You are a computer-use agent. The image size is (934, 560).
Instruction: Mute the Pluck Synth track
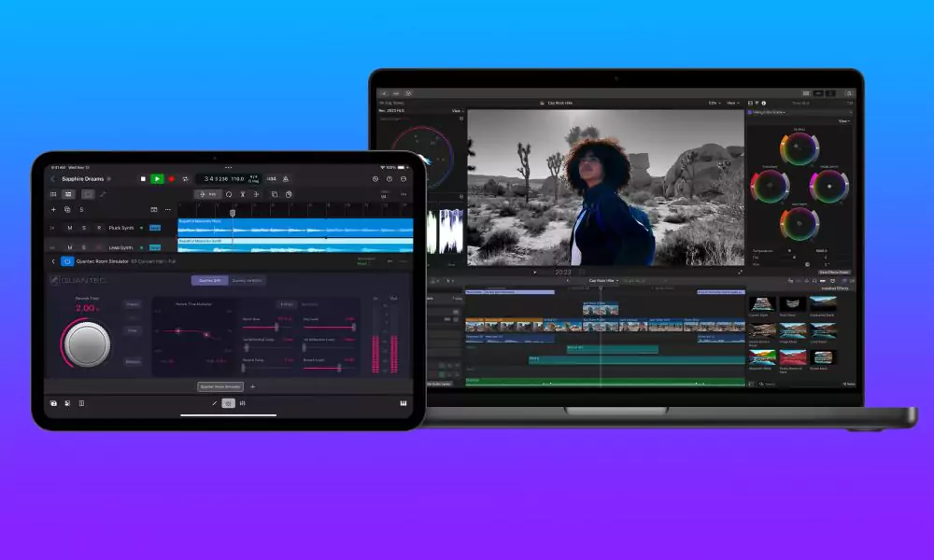tap(70, 228)
